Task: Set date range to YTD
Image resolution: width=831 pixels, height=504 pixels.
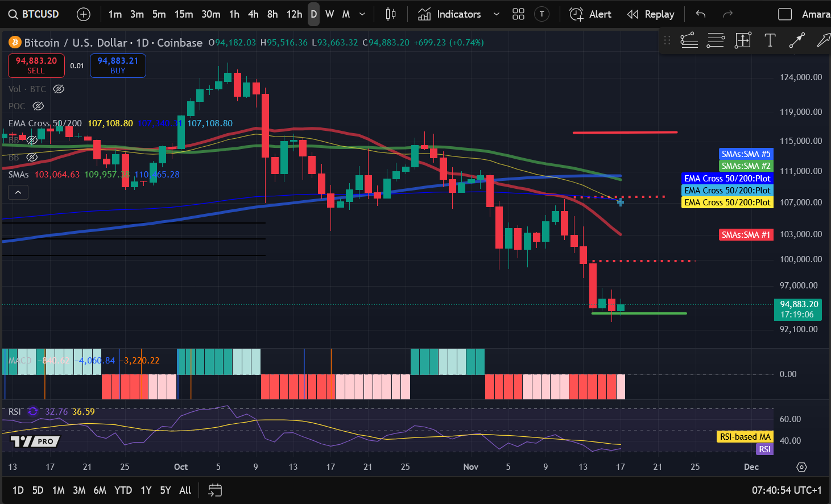Action: click(123, 490)
